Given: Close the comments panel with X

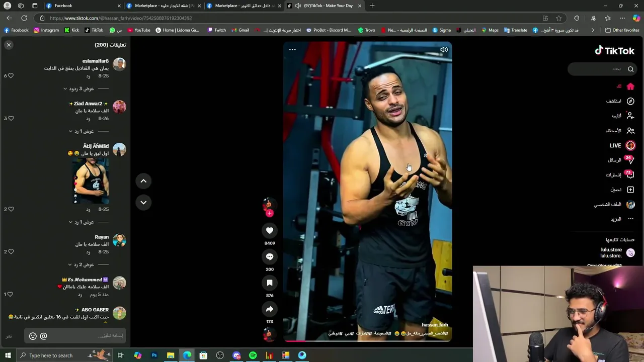Looking at the screenshot, I should pos(9,45).
